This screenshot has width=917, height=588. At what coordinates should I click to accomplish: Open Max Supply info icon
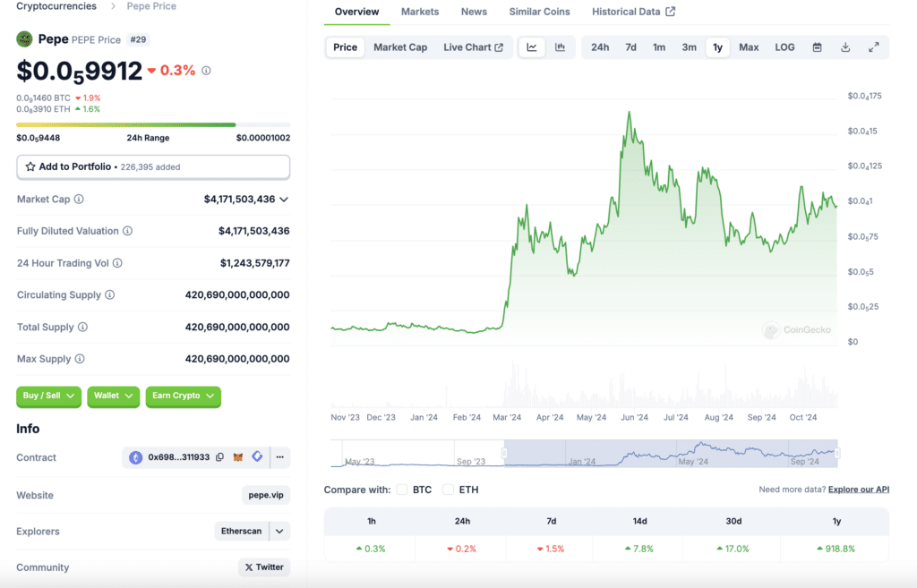pos(80,358)
